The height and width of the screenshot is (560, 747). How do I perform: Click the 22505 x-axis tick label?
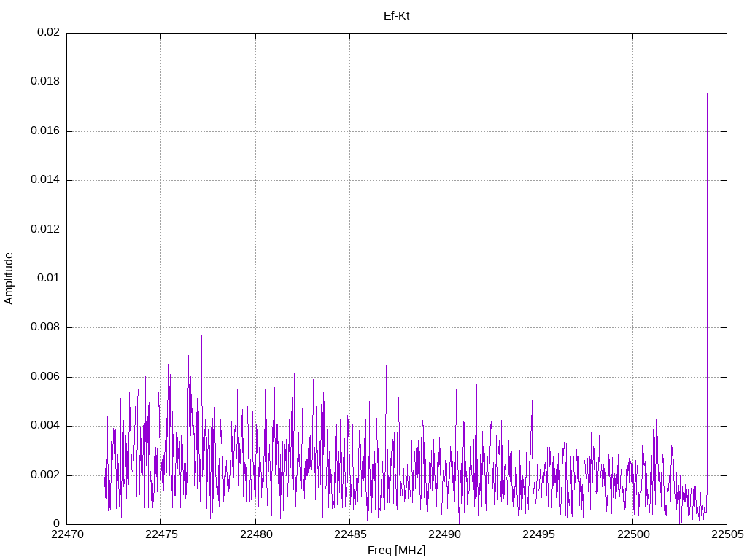point(726,535)
